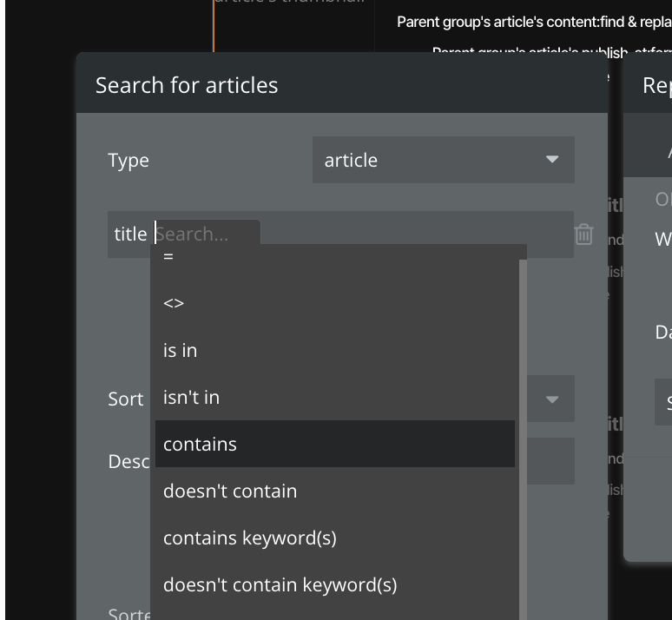This screenshot has height=620, width=672.
Task: Choose "doesn't contain keyword(s)" from the list
Action: coord(280,585)
